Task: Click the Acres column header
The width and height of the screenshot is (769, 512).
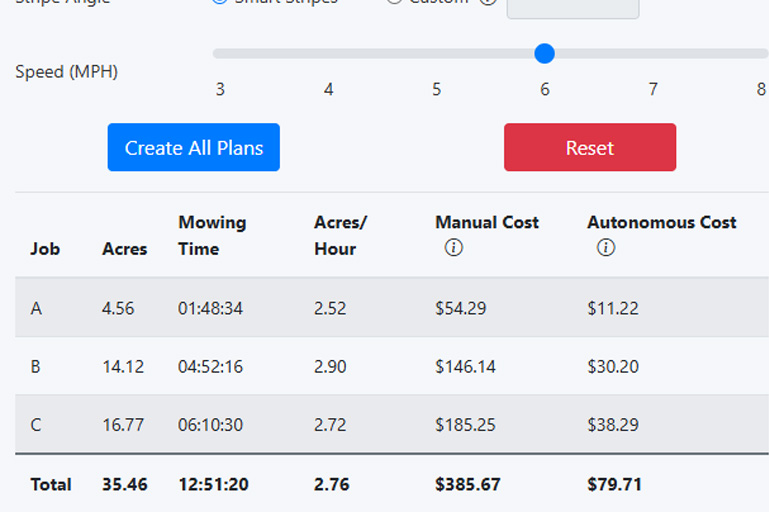Action: (125, 249)
